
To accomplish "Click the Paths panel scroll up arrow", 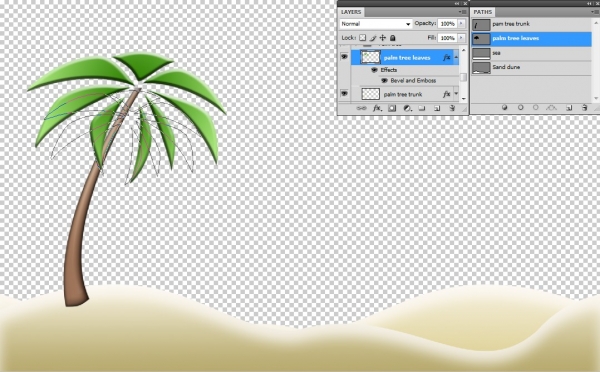I will point(596,23).
